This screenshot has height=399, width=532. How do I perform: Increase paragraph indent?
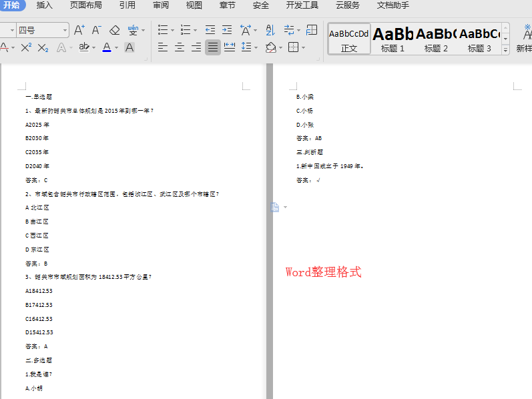tap(227, 30)
